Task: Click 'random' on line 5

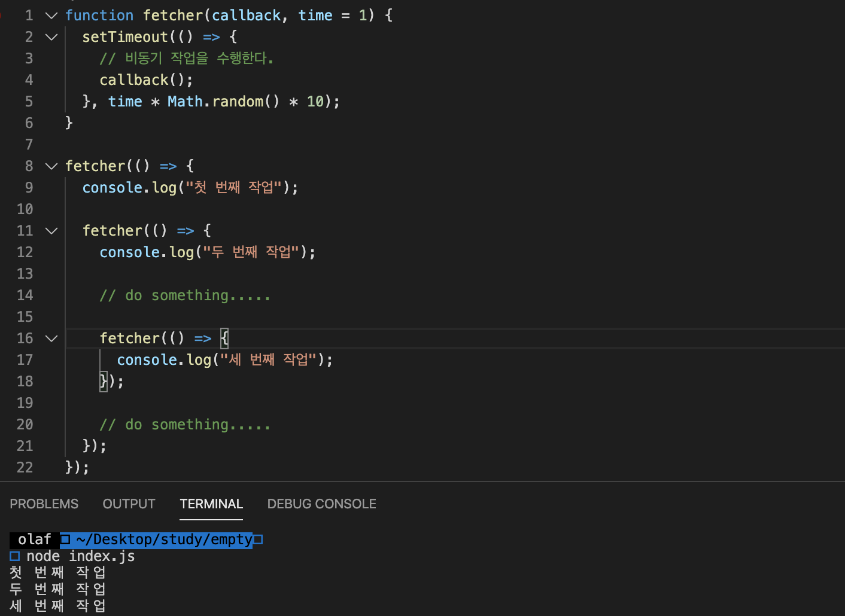Action: [238, 102]
